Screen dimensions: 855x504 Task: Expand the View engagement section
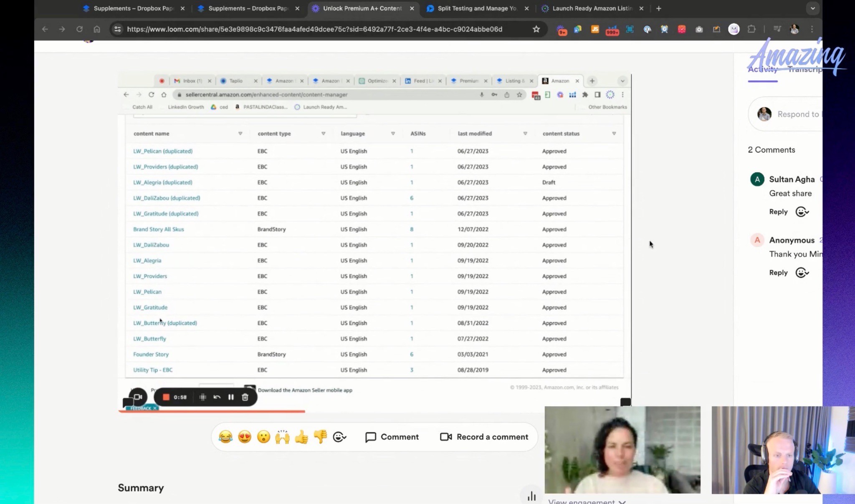pyautogui.click(x=587, y=501)
